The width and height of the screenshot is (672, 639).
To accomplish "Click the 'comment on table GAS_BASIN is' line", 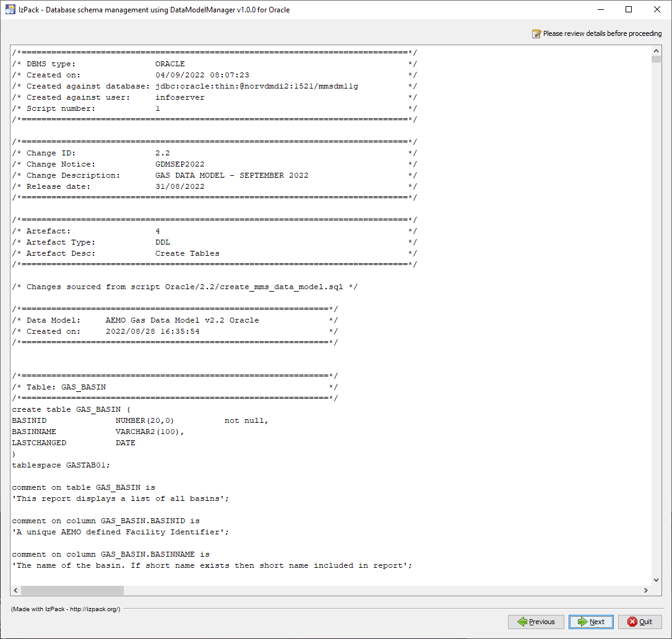I will [x=83, y=487].
